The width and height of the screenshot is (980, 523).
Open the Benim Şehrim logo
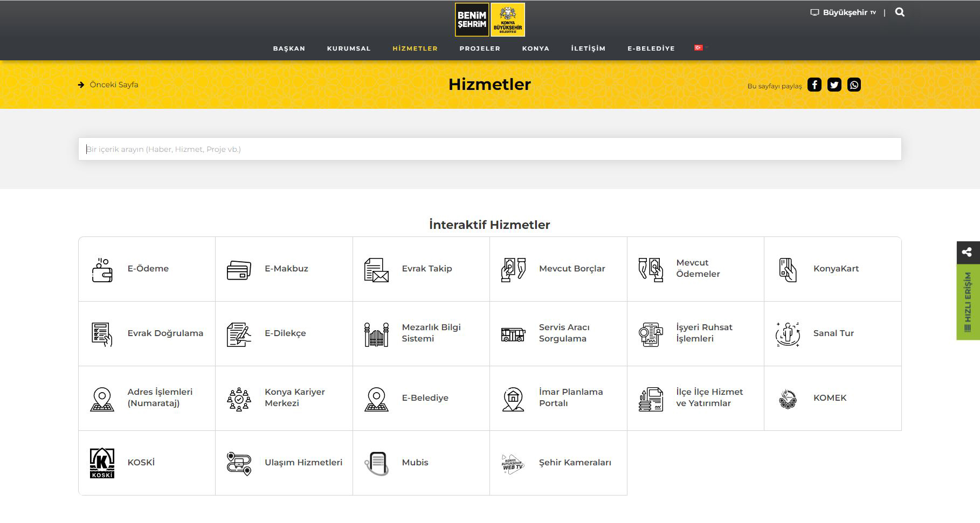click(472, 20)
